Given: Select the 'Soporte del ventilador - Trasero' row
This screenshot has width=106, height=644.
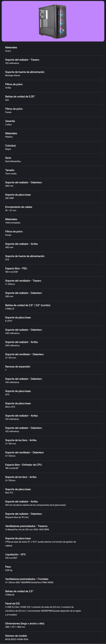Looking at the screenshot, I should point(53,282).
